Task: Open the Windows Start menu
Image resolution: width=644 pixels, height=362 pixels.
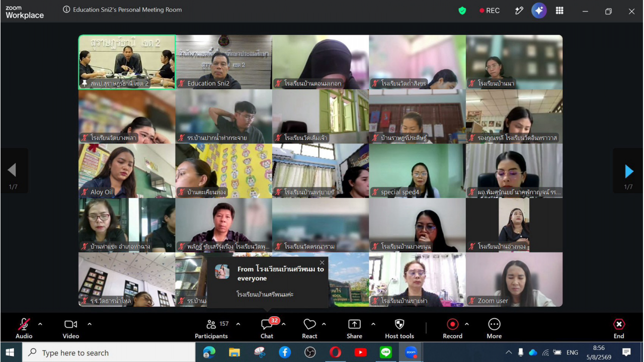Action: tap(10, 352)
